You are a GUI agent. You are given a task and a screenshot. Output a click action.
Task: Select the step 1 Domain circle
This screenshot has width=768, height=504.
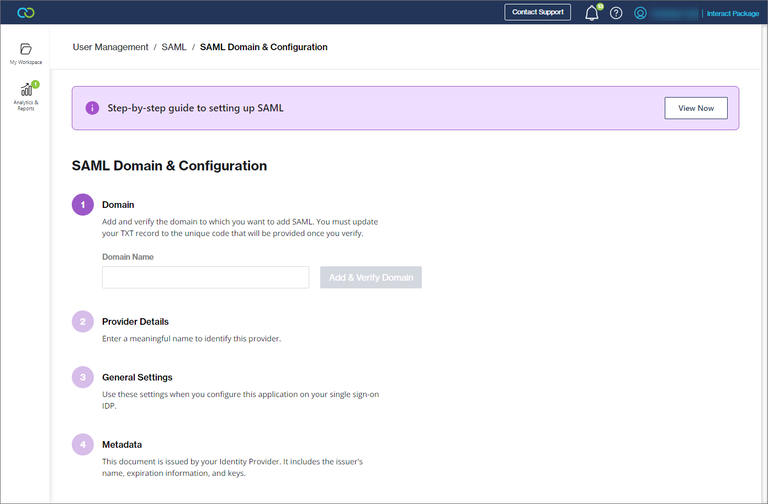pos(82,205)
